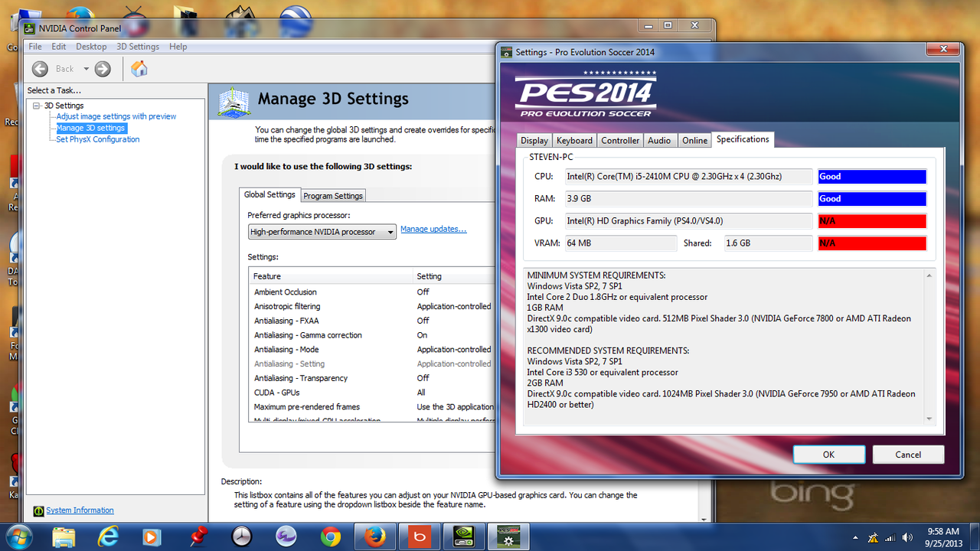This screenshot has height=551, width=980.
Task: Click the Back arrow button
Action: pos(41,69)
